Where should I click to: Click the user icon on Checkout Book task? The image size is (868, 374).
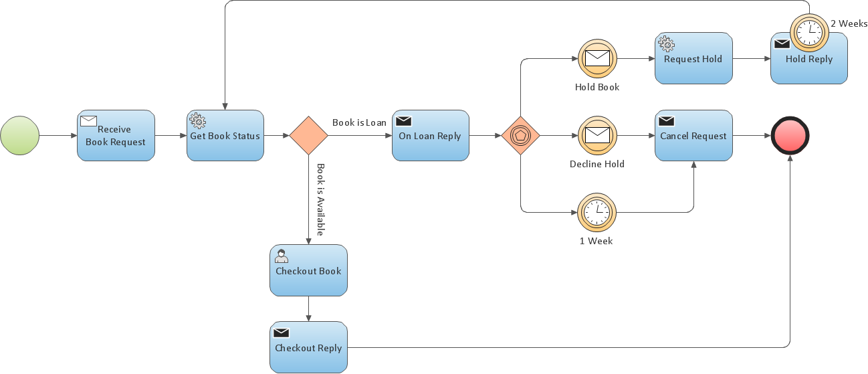(x=282, y=256)
